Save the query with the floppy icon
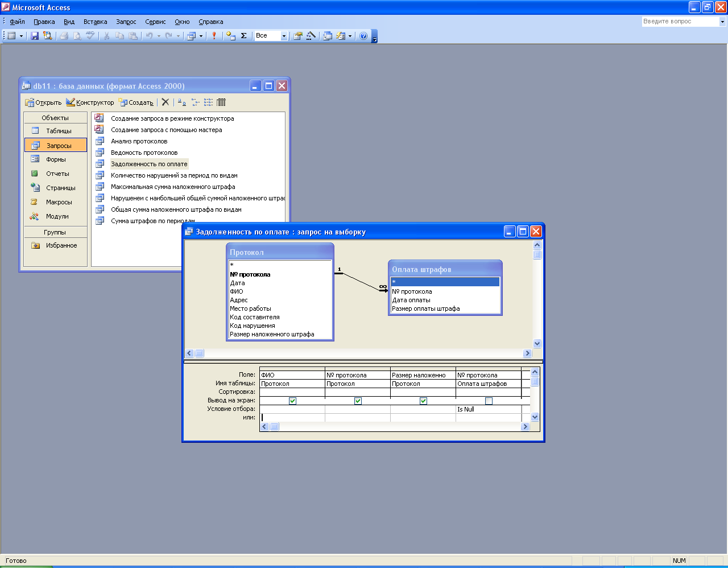Screen dimensions: 728x568 [35, 36]
